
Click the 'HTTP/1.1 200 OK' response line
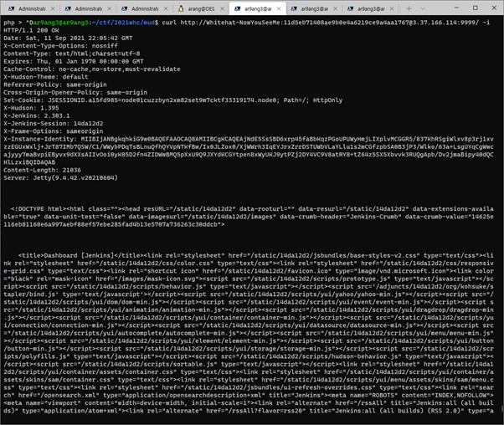31,30
